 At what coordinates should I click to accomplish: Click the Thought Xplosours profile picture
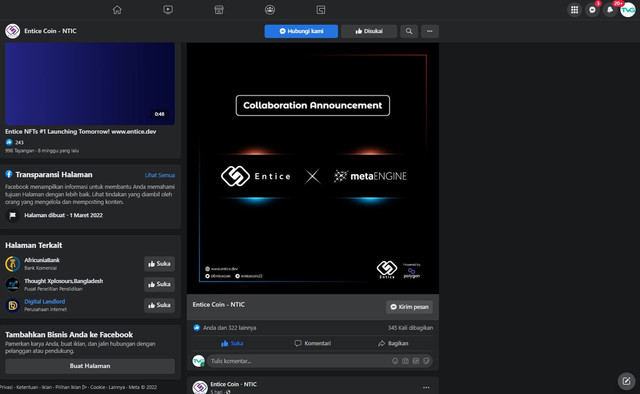(13, 285)
